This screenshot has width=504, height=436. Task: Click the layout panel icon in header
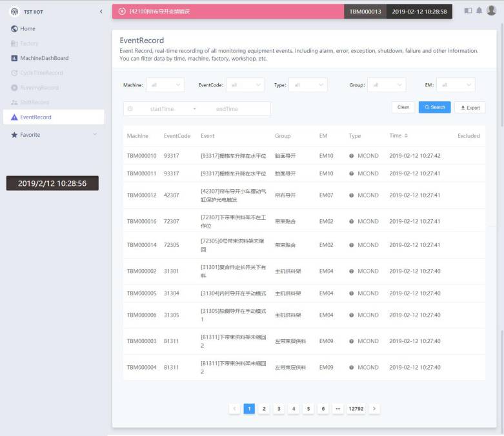tap(468, 11)
